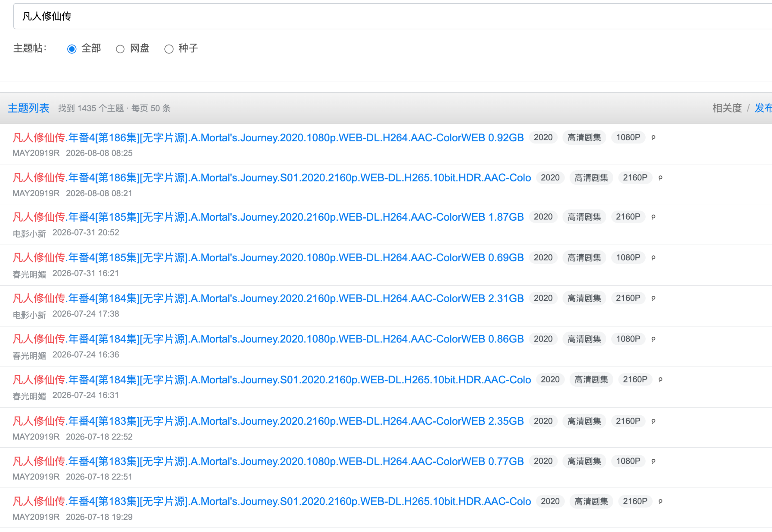Click the 高清剧集 tag on the 19:29 row
The height and width of the screenshot is (532, 772).
click(591, 501)
